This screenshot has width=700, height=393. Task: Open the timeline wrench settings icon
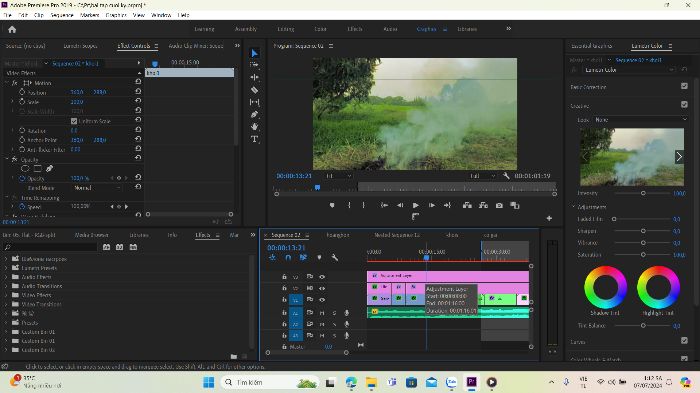(x=334, y=258)
